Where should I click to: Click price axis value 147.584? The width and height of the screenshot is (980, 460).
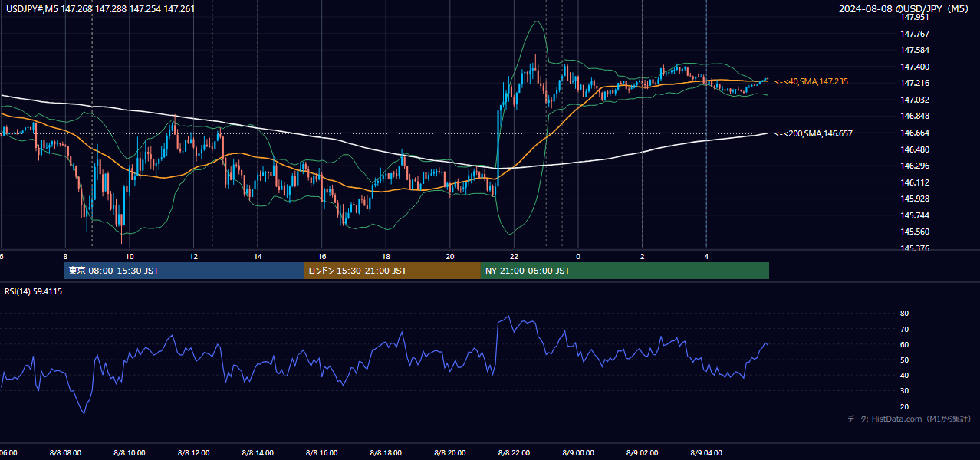point(915,51)
